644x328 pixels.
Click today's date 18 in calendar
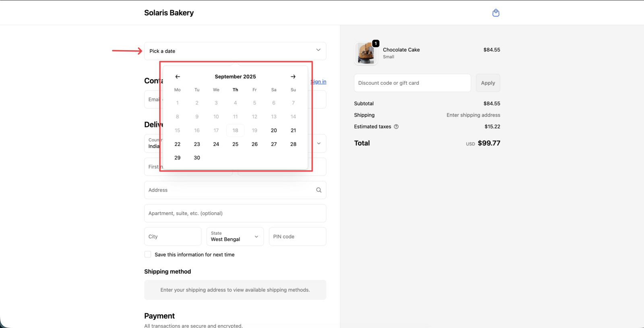(235, 130)
